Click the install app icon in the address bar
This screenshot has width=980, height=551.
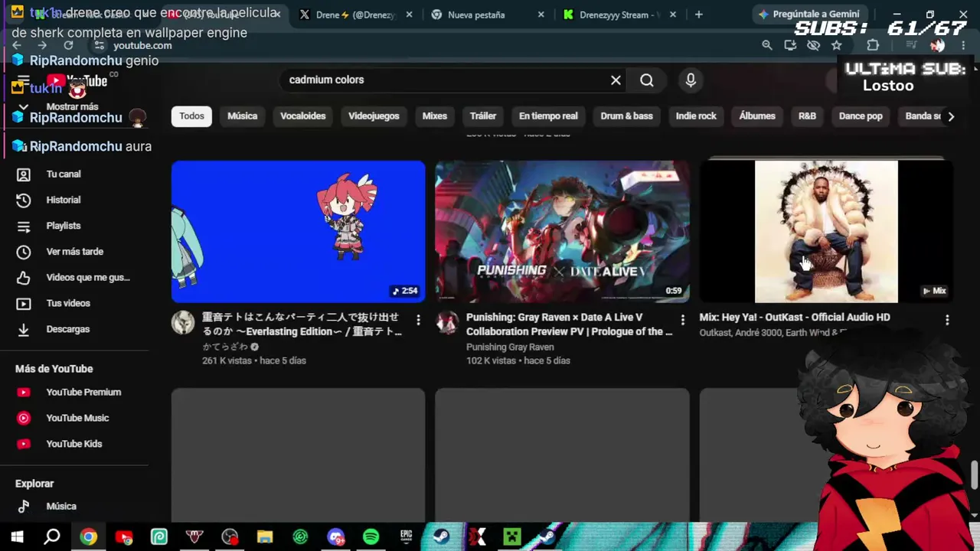(790, 45)
